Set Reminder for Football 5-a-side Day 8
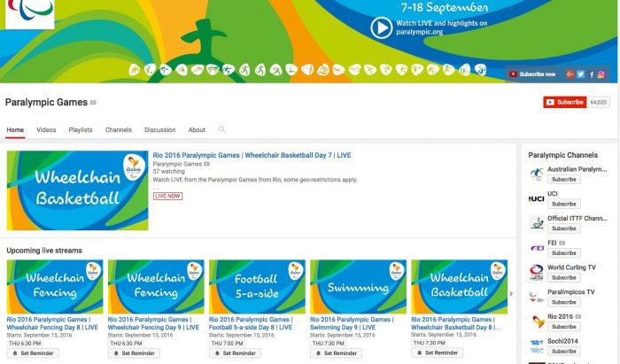 [x=235, y=353]
